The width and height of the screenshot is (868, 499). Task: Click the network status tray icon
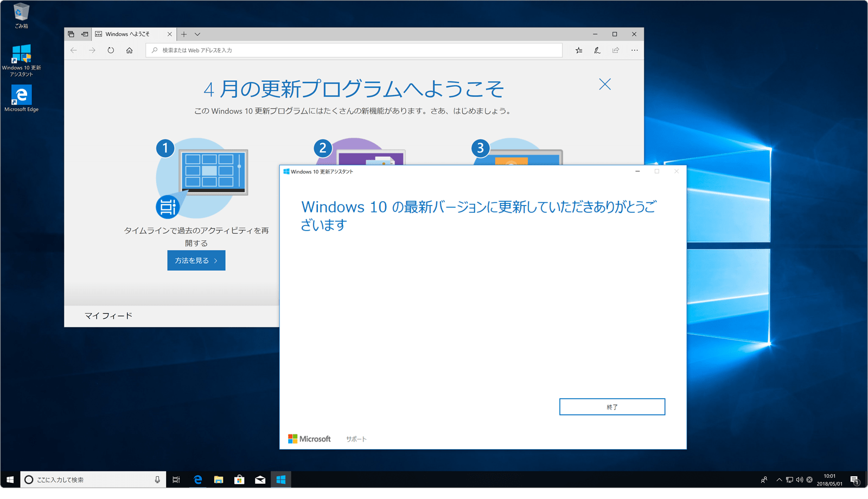[789, 479]
